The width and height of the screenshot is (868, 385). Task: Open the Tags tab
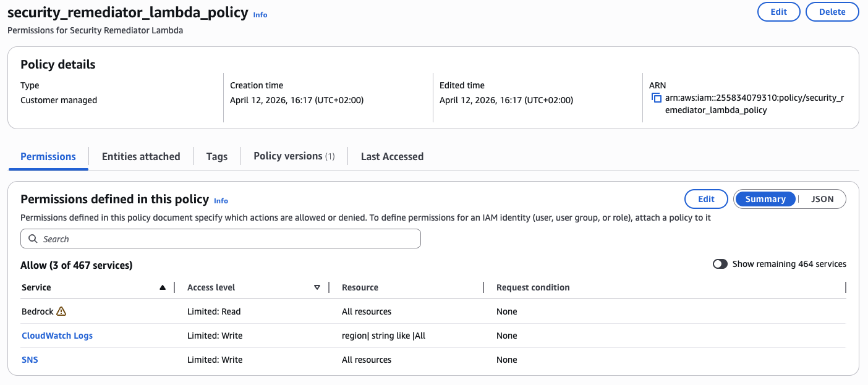(x=216, y=156)
